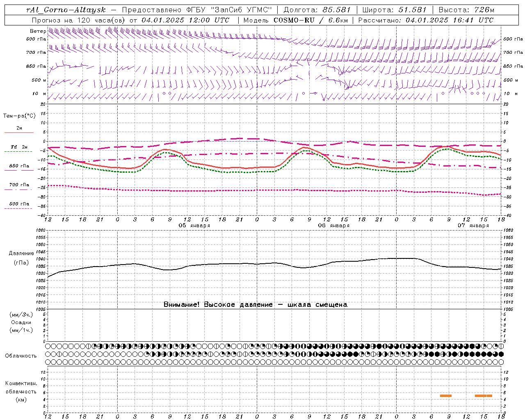The height and width of the screenshot is (420, 525).
Task: Click the computed time Рассчитано 16:41 UTC
Action: pos(426,20)
